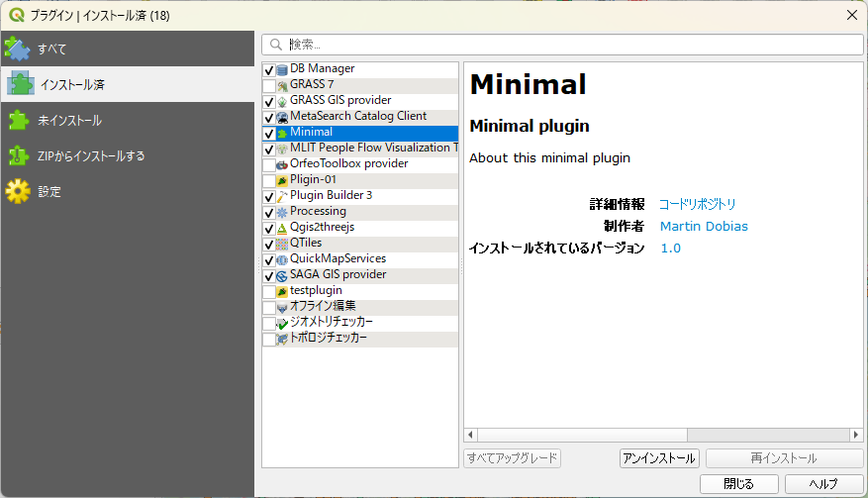
Task: Uncheck the QuickMapServices checkbox
Action: 269,260
